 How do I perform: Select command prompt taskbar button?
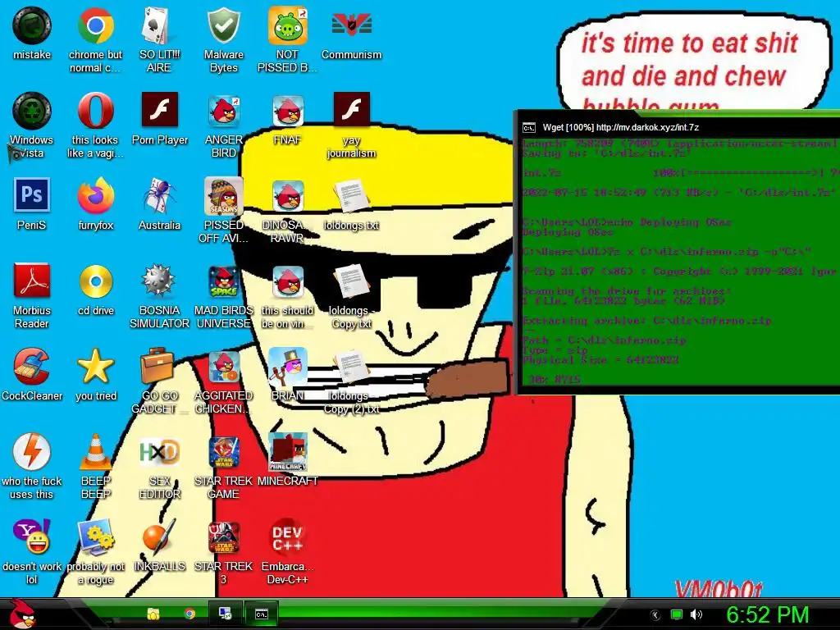pyautogui.click(x=262, y=614)
